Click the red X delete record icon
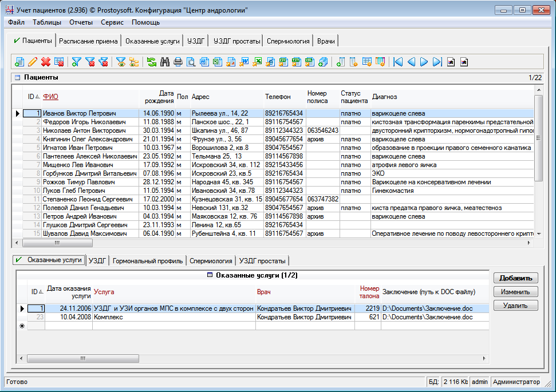Viewport: 556px width, 392px height. click(x=46, y=62)
